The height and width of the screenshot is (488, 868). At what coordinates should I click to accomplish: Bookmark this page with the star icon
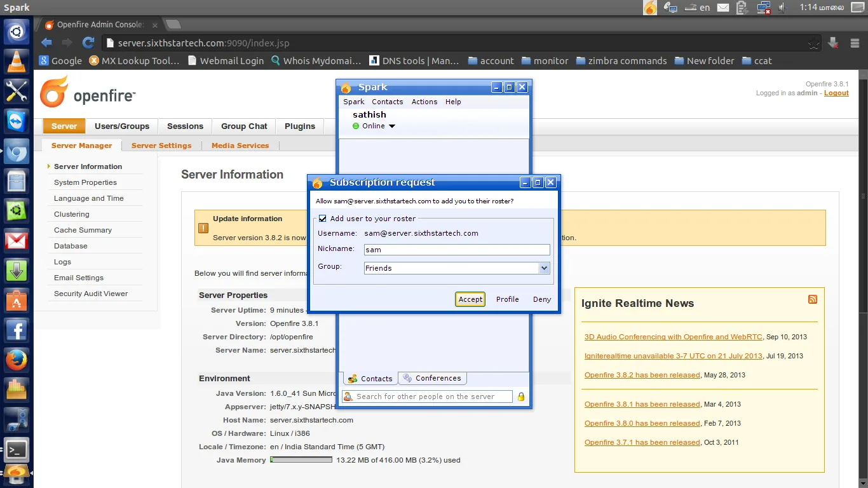coord(813,43)
